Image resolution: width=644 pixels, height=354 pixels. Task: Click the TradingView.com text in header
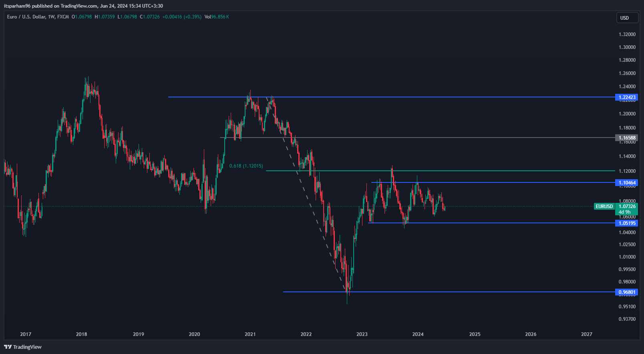pyautogui.click(x=79, y=6)
